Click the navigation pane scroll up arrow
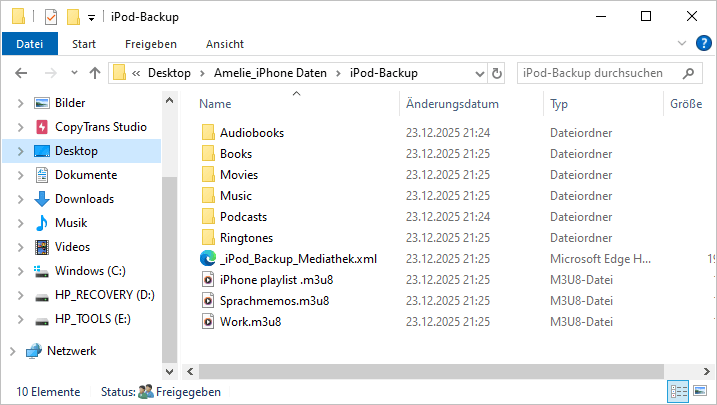Image resolution: width=717 pixels, height=405 pixels. 170,100
